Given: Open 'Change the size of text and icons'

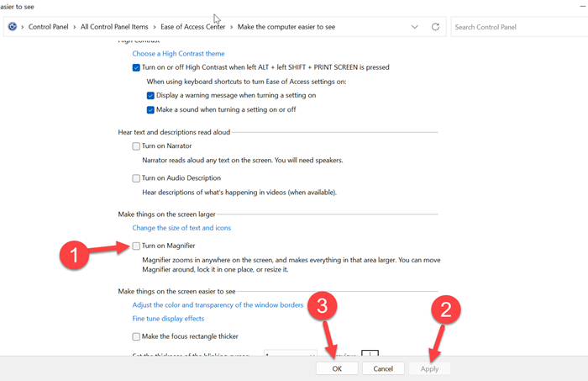Looking at the screenshot, I should point(181,228).
